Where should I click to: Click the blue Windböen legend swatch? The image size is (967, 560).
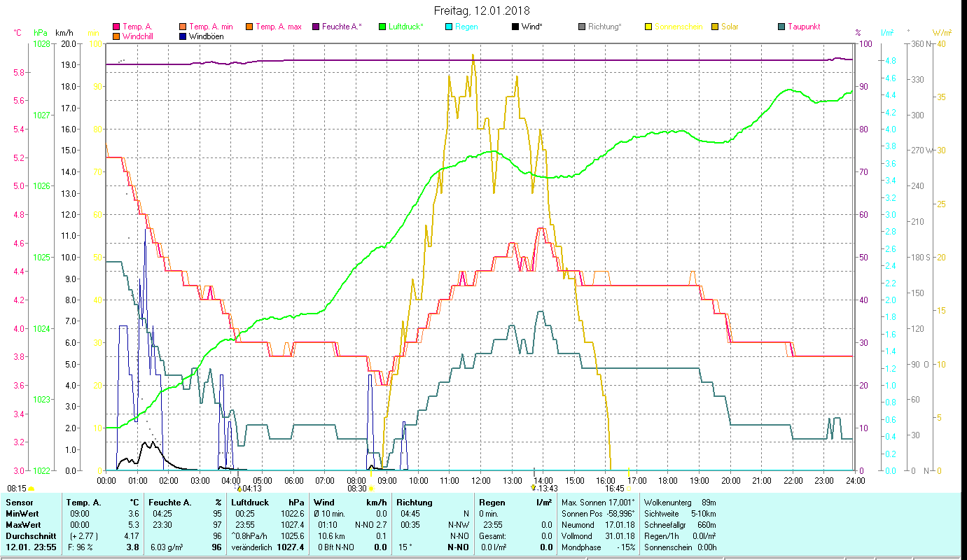pos(183,36)
